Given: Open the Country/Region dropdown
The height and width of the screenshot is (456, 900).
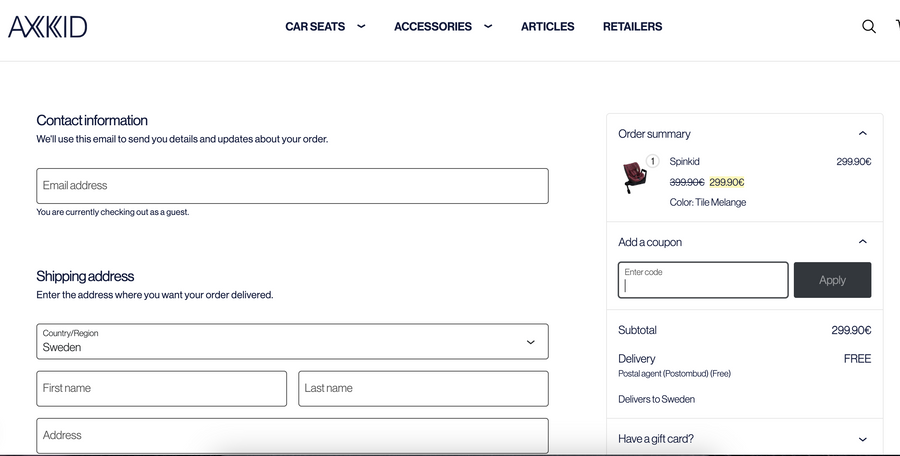Looking at the screenshot, I should (x=292, y=341).
